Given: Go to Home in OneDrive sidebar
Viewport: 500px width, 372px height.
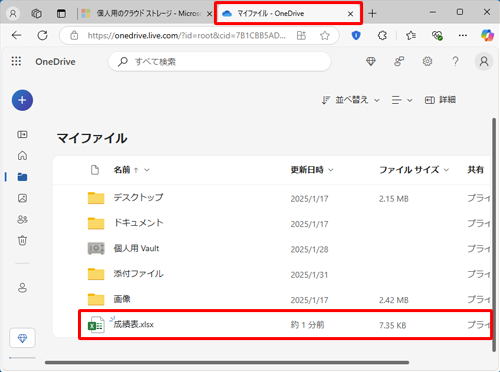Looking at the screenshot, I should tap(22, 155).
